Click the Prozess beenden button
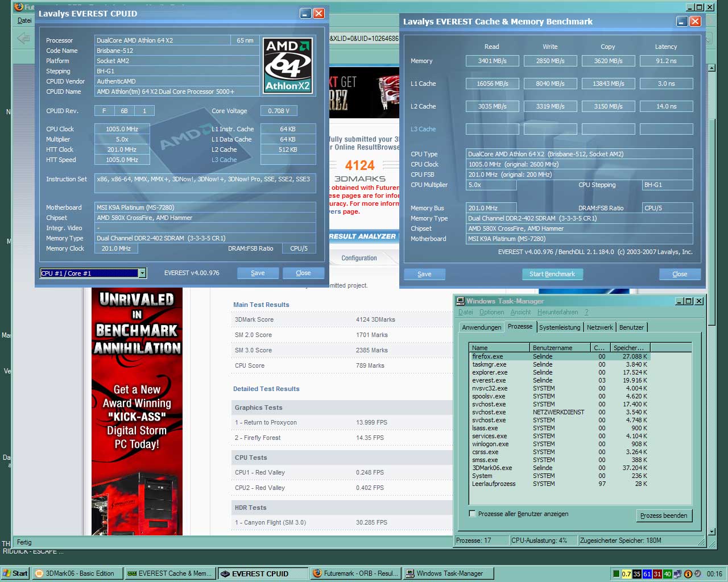Image resolution: width=728 pixels, height=582 pixels. coord(664,516)
